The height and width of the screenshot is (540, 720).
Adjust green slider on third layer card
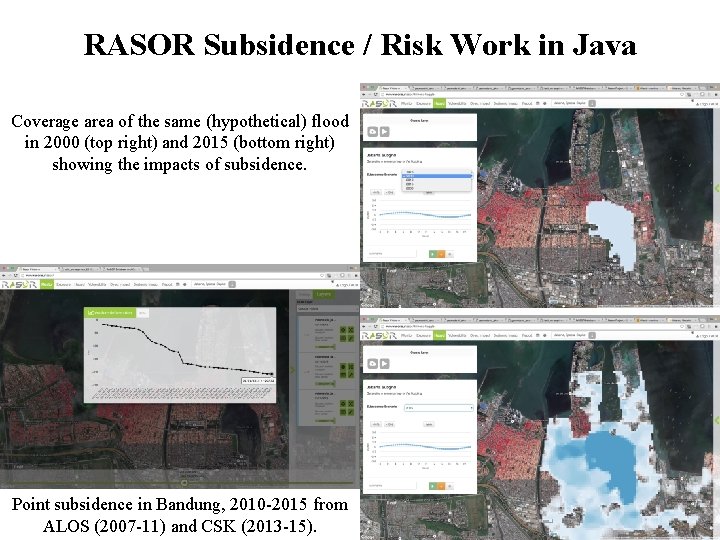(325, 420)
